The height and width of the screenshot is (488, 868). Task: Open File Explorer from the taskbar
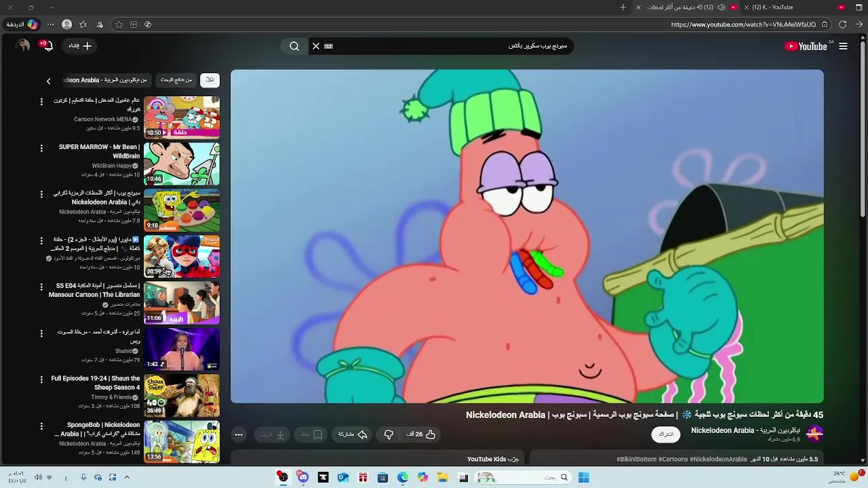(x=442, y=478)
